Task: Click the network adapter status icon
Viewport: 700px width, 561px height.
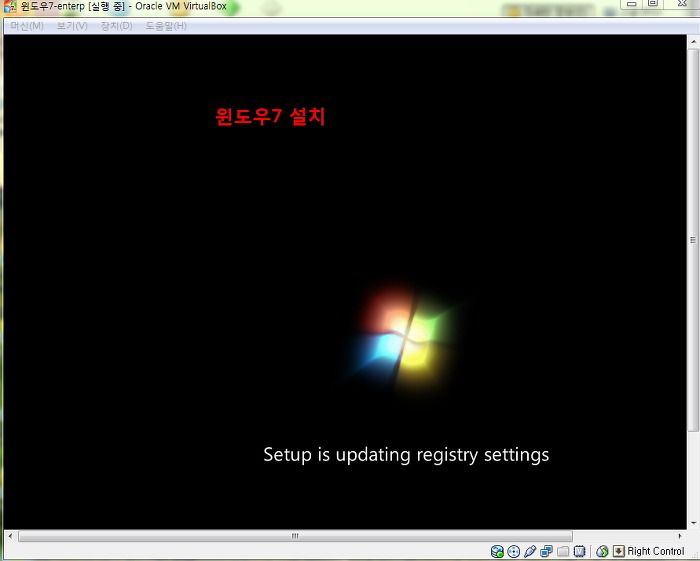Action: click(546, 551)
